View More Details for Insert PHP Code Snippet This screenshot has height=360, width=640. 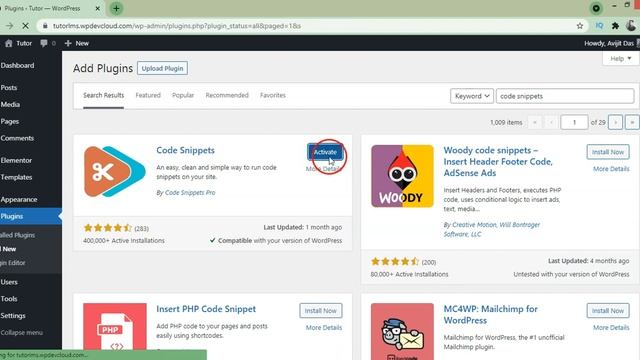[x=324, y=327]
